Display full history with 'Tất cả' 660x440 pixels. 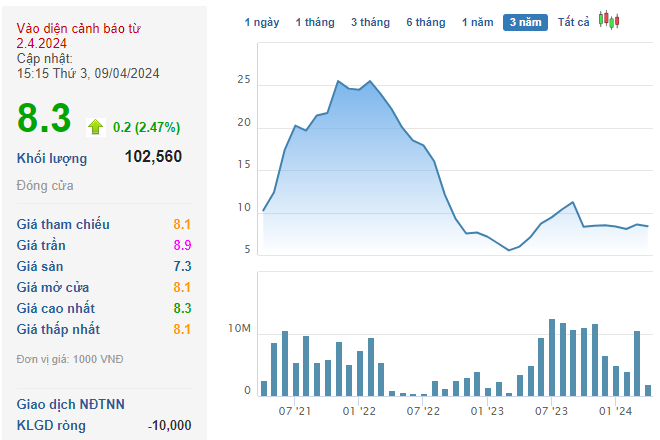[x=573, y=21]
